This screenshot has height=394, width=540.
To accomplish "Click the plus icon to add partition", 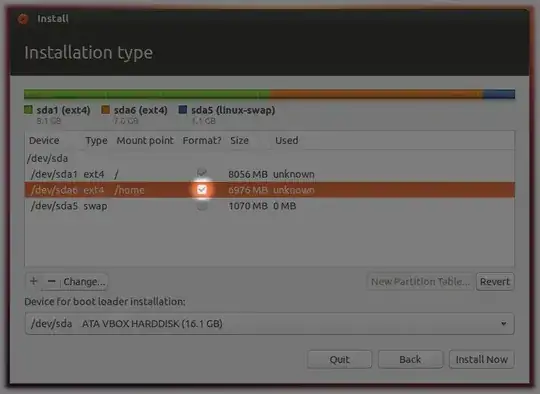I will pos(34,281).
